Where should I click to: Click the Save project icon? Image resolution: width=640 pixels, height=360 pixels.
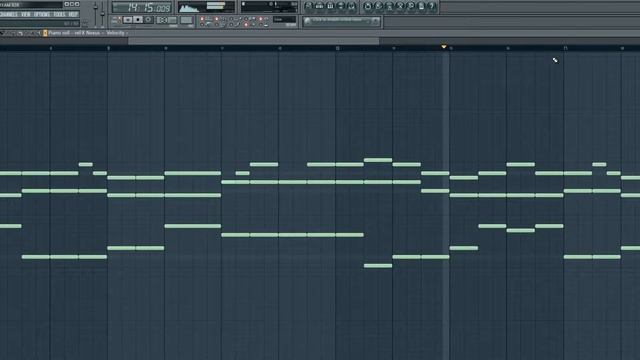[379, 6]
